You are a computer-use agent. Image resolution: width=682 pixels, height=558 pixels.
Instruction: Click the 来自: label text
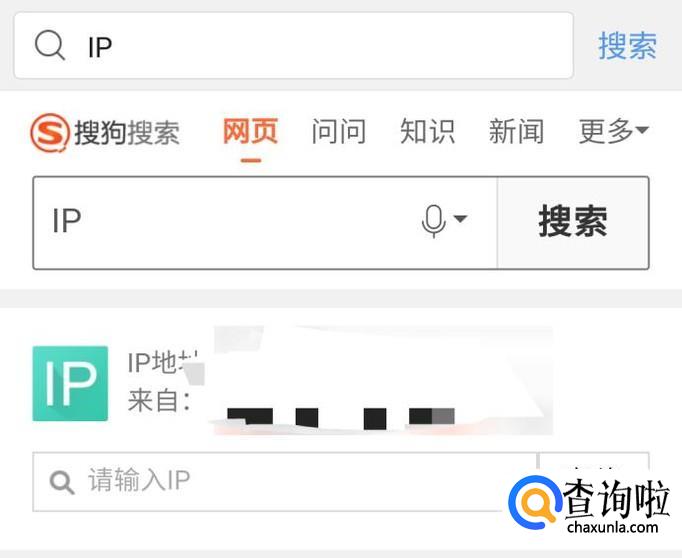159,401
